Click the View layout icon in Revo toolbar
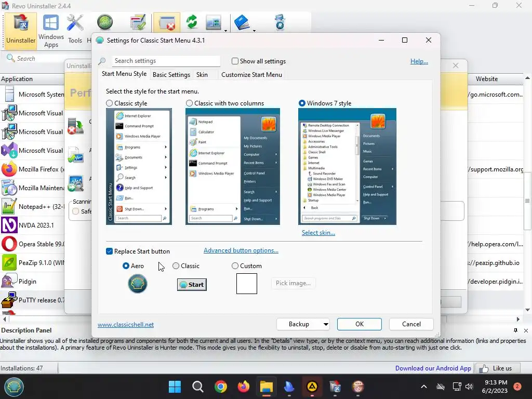The width and height of the screenshot is (532, 399). [x=213, y=23]
